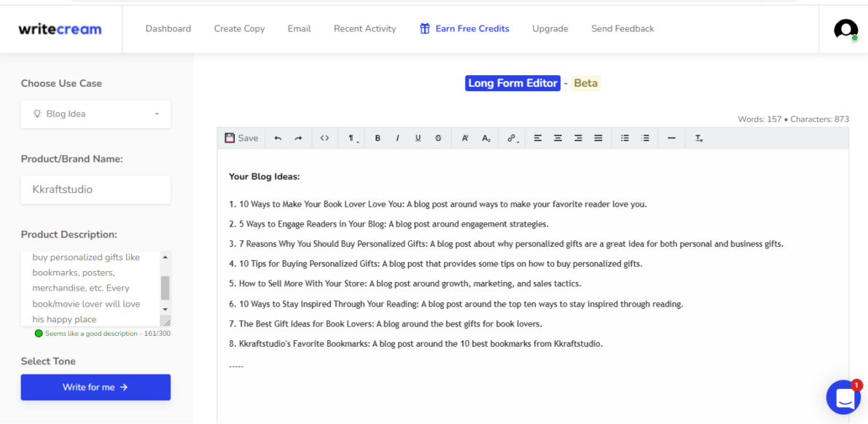
Task: Click the writecream logo
Action: click(60, 29)
